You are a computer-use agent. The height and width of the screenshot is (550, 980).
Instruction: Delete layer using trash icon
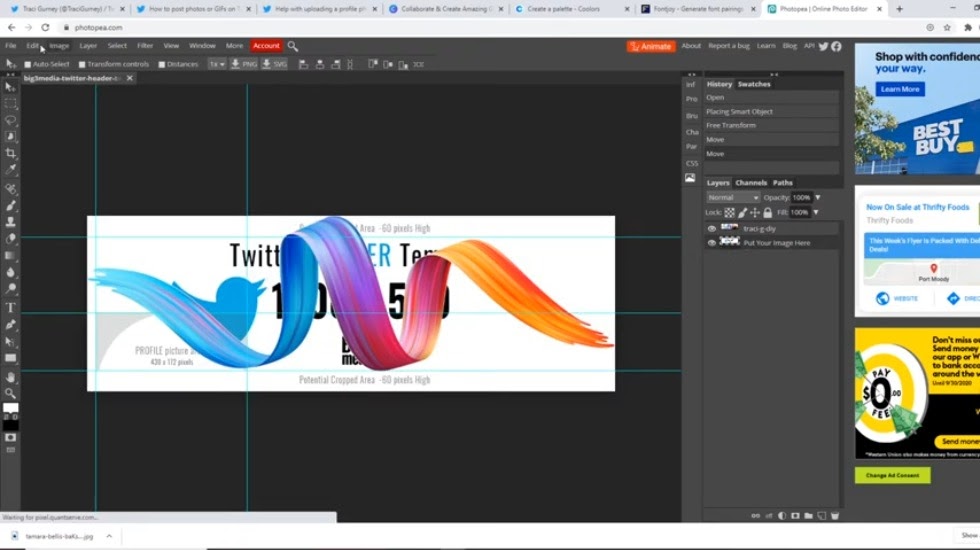[x=834, y=516]
